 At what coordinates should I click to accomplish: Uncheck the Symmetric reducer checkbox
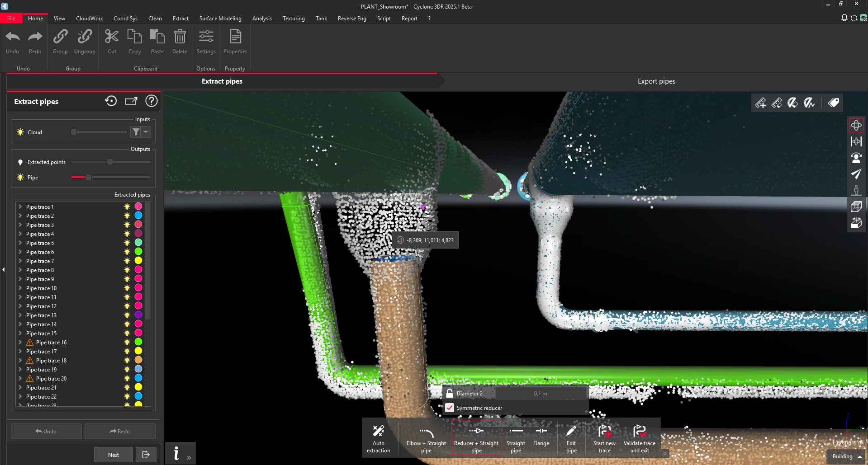(450, 408)
